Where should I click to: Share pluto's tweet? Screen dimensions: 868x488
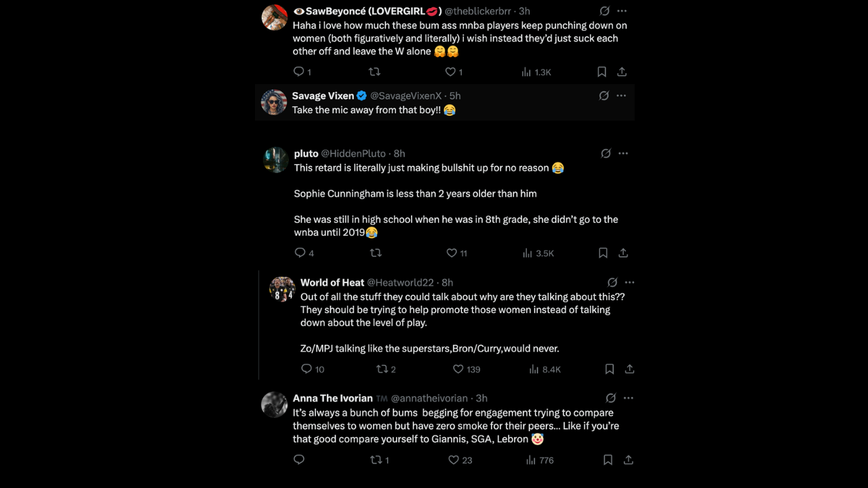(623, 253)
